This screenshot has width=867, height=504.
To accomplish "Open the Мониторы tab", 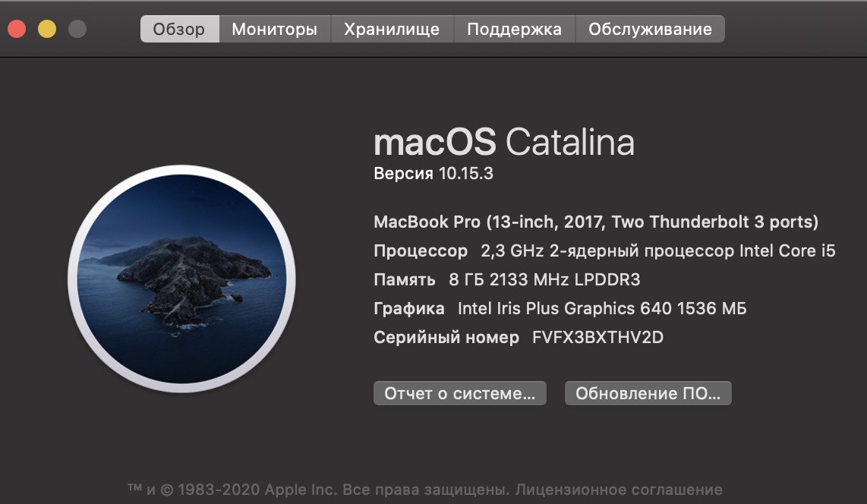I will 275,29.
